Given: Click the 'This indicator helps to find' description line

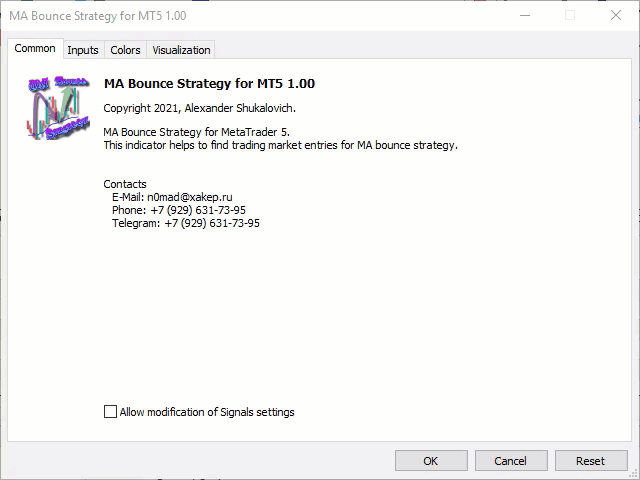Looking at the screenshot, I should 281,145.
